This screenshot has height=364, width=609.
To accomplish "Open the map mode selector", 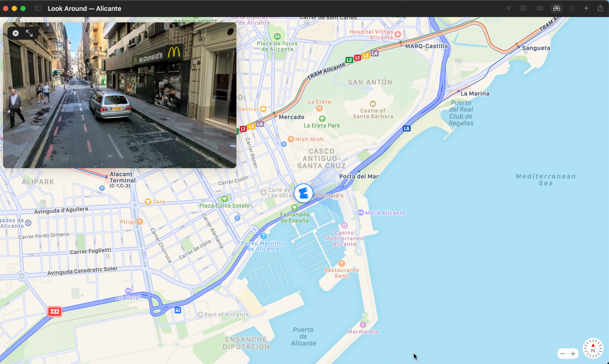I will coord(523,9).
